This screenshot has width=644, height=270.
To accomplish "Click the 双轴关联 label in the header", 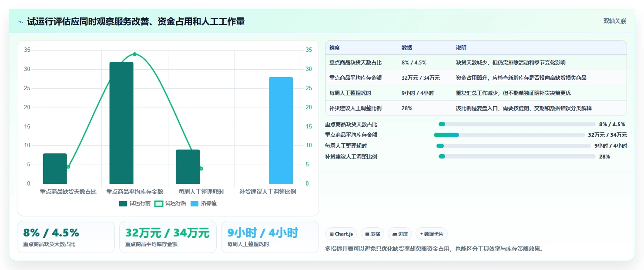I will click(x=614, y=21).
